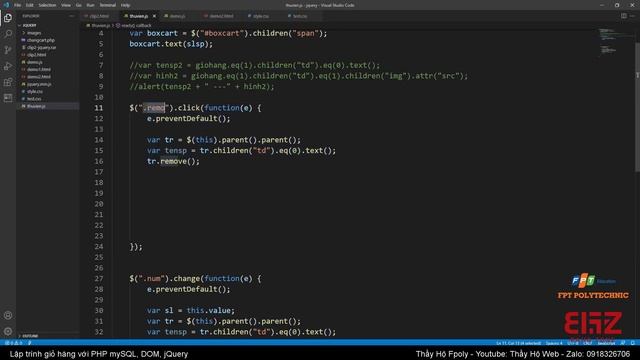
Task: Click the feedback icon in status bar
Action: (623, 343)
